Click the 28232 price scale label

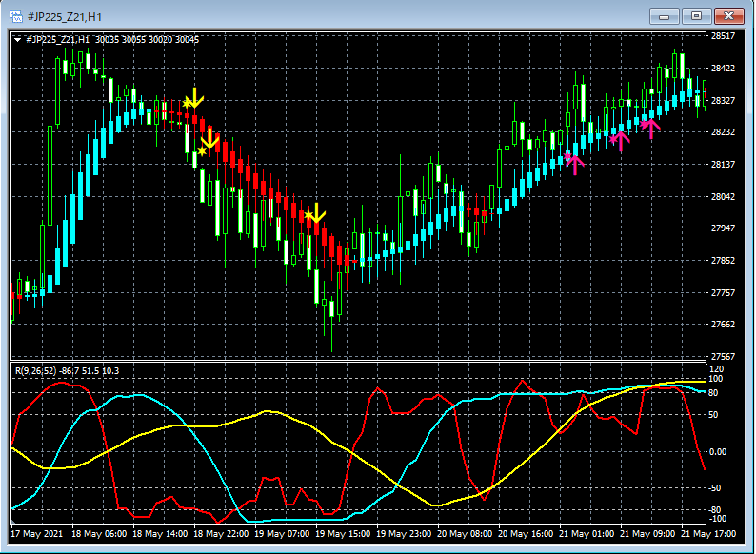click(723, 131)
